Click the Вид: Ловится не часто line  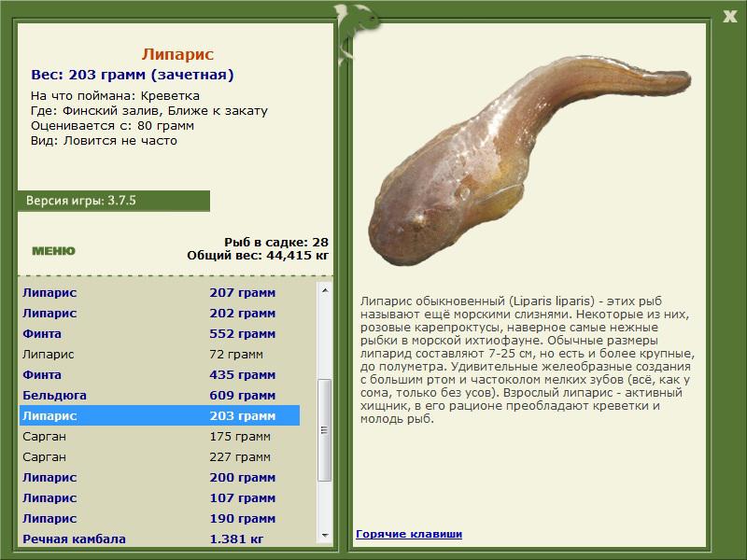[104, 141]
